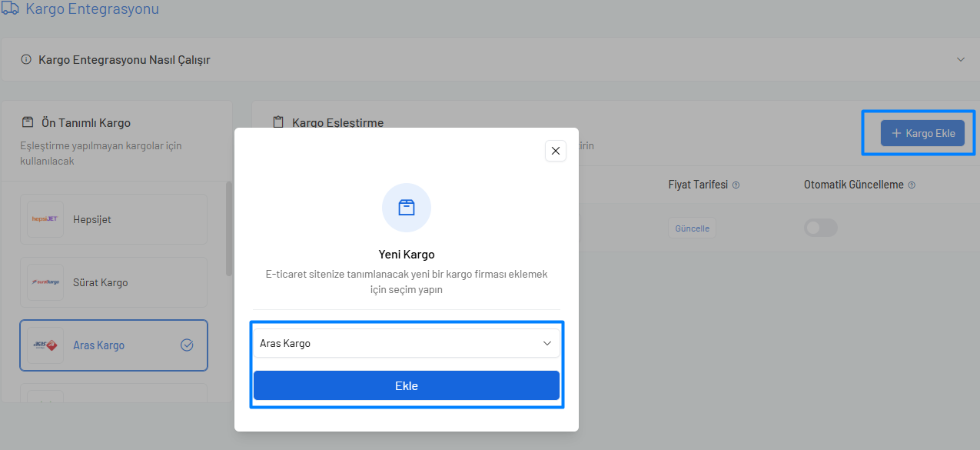Screen dimensions: 980x450
Task: Click the help icon next to Fiyat Tarifesi
Action: pos(736,185)
